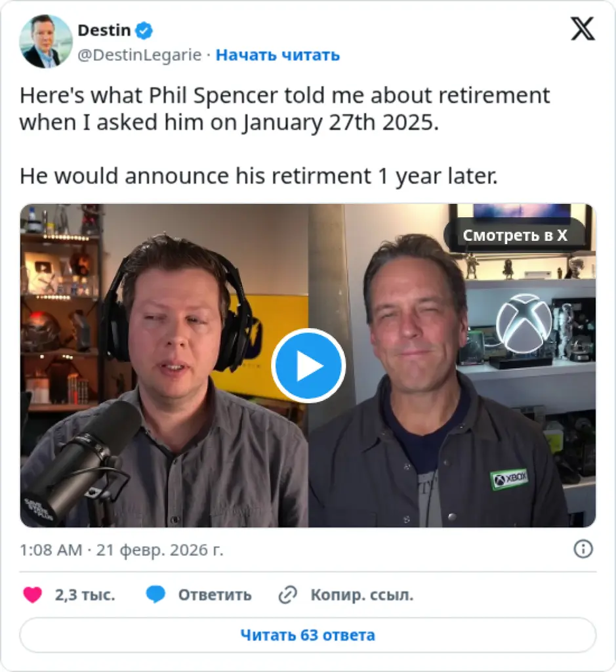
Task: Click the 2,3 тыс. likes count
Action: pos(85,595)
